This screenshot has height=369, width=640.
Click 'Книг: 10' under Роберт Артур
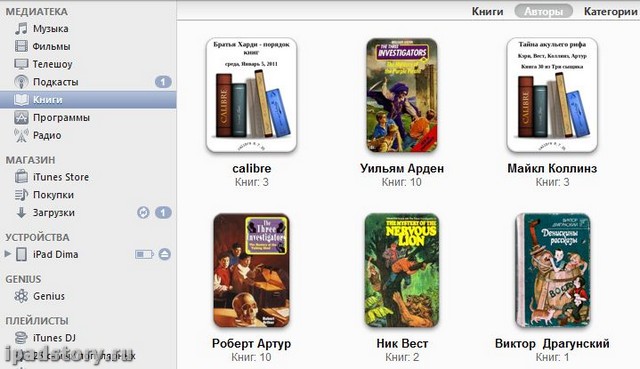click(x=251, y=358)
